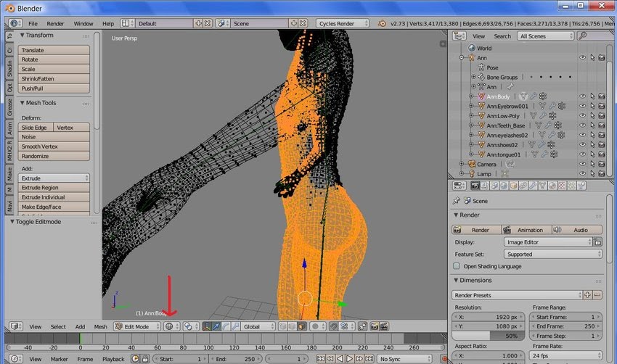
Task: Click the OpenGL render animation clapper icon
Action: pyautogui.click(x=384, y=326)
